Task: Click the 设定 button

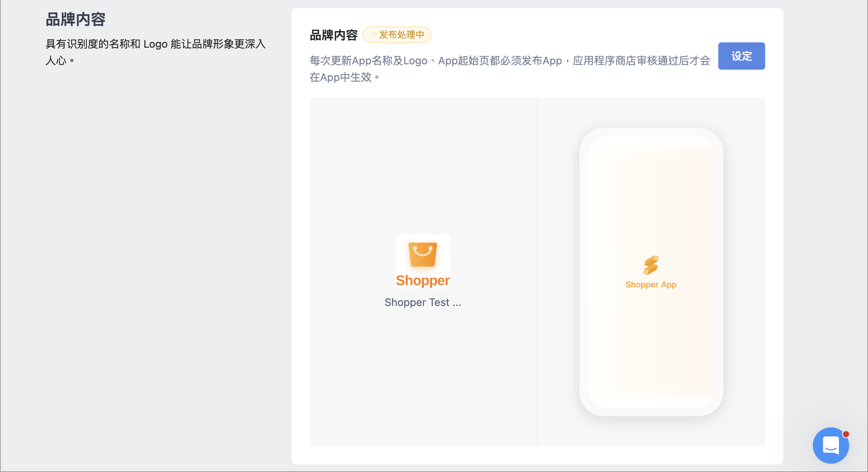Action: [x=741, y=56]
